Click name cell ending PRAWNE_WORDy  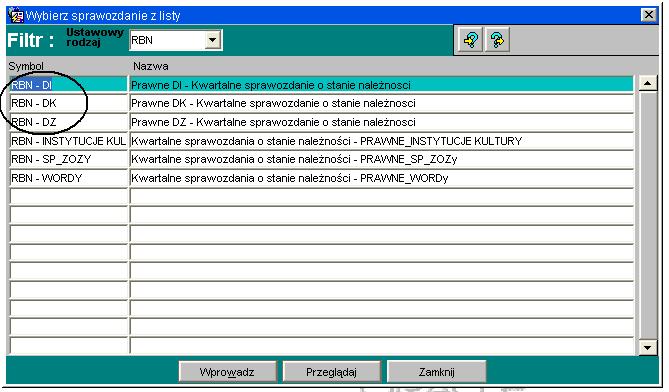381,178
